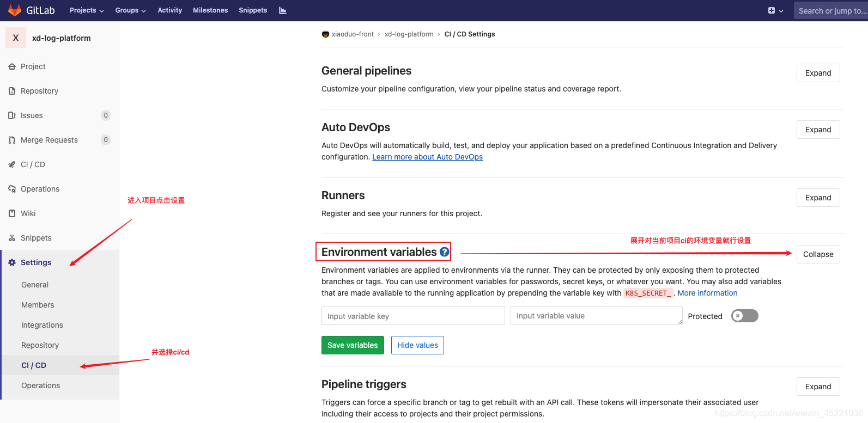868x423 pixels.
Task: Select CI / CD under Settings
Action: tap(34, 365)
